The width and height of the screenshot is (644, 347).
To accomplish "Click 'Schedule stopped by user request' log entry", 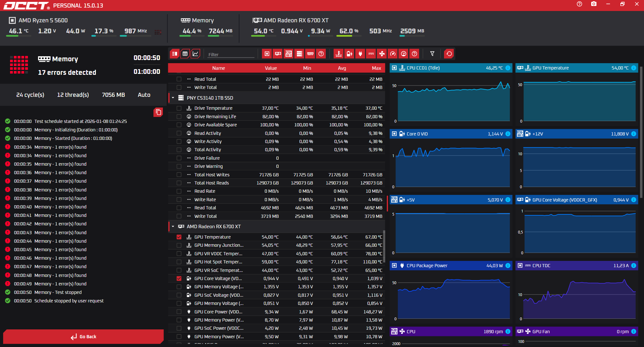I will coord(69,301).
